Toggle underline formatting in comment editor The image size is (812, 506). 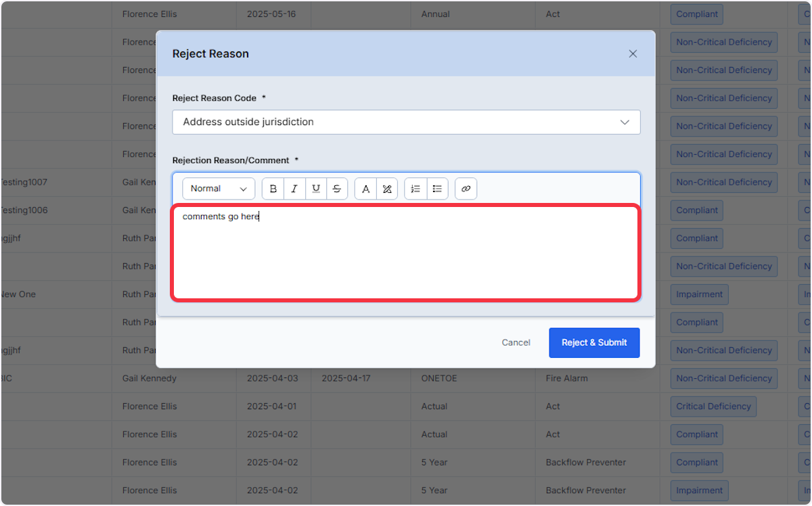pos(316,189)
